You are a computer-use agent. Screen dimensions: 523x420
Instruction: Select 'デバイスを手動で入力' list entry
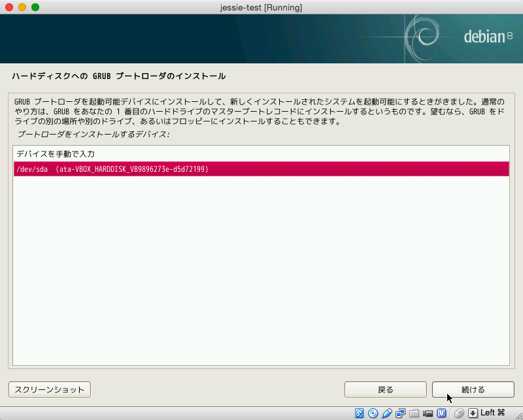[x=261, y=154]
